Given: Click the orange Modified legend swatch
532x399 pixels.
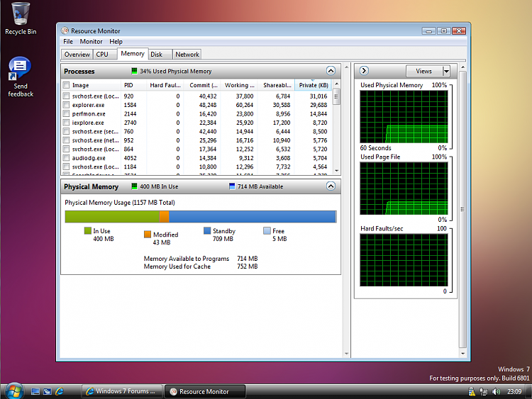Looking at the screenshot, I should [x=148, y=234].
